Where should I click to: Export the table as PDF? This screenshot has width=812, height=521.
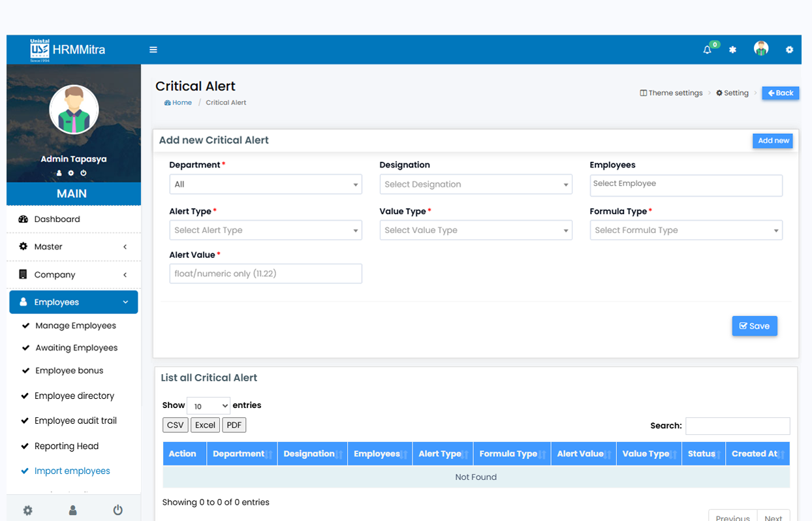click(x=234, y=425)
